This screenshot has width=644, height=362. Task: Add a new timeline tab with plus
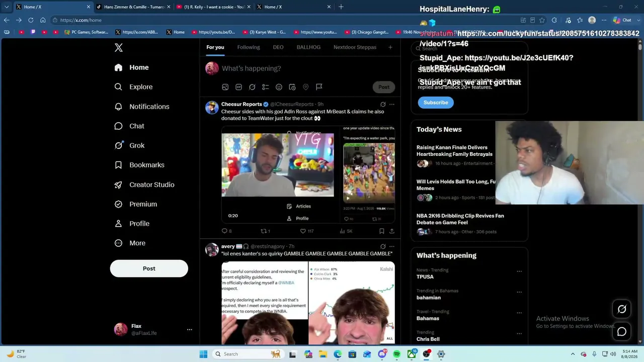(x=390, y=47)
